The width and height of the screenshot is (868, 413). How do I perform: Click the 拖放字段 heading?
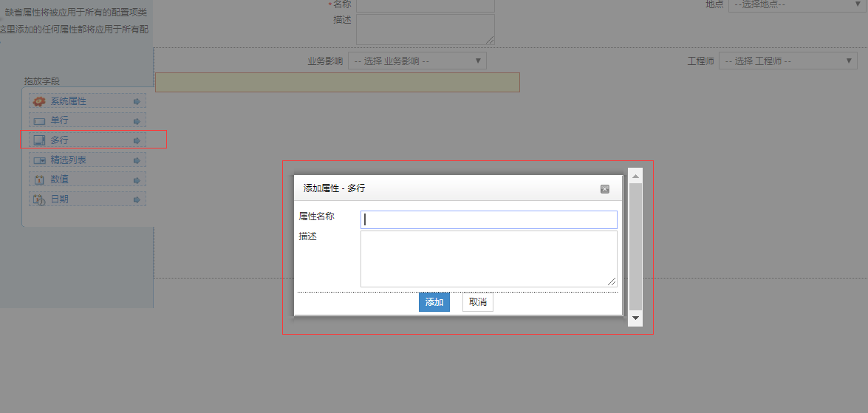42,81
